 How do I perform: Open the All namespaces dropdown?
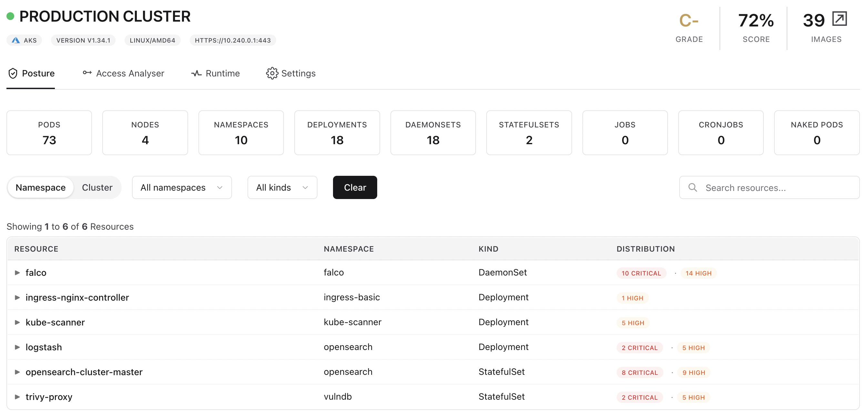pyautogui.click(x=182, y=187)
